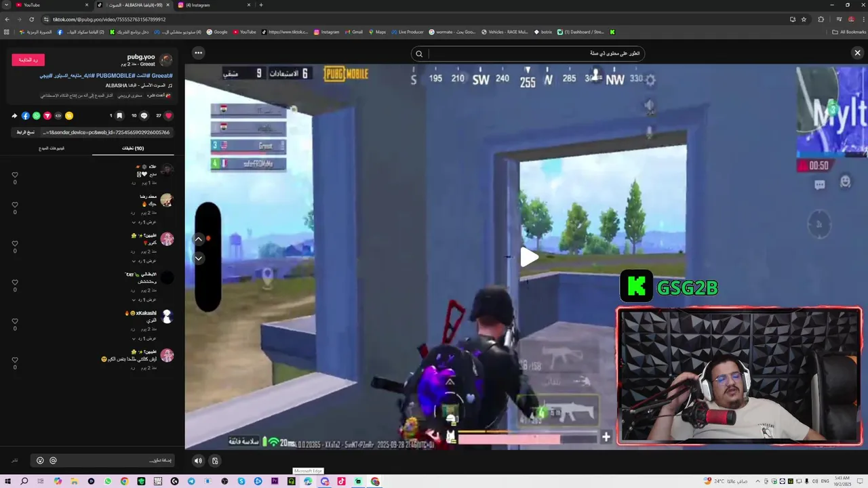Open the All Bookmarks folder
Screen dimensions: 868x488
click(x=849, y=32)
